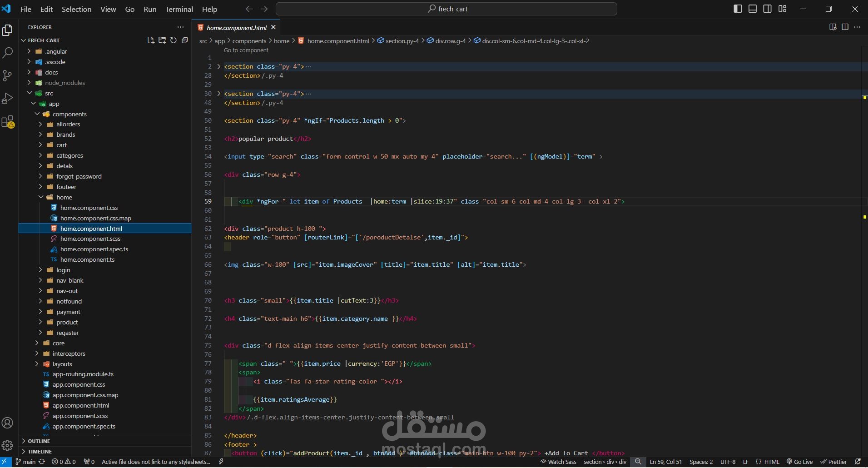Open preview to the side
This screenshot has height=468, width=868.
[833, 27]
